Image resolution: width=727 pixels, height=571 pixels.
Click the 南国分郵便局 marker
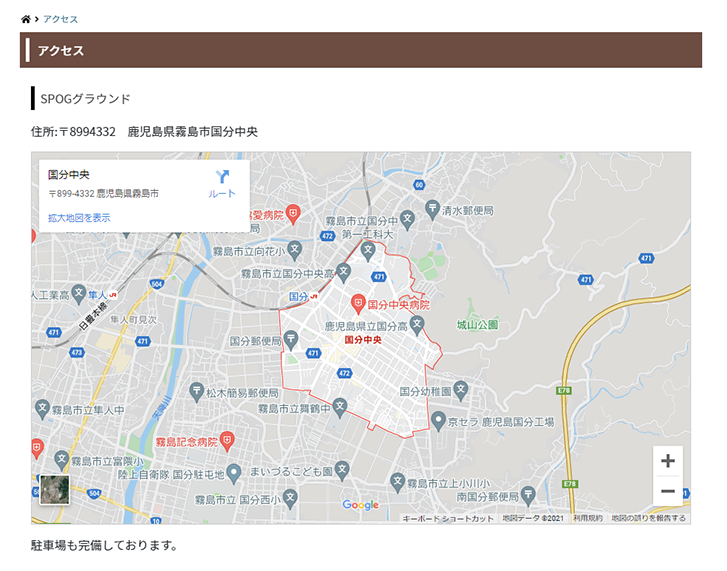point(528,495)
